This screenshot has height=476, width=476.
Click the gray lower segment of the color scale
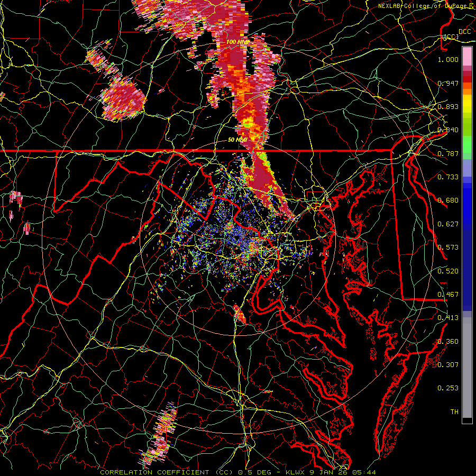coord(467,368)
